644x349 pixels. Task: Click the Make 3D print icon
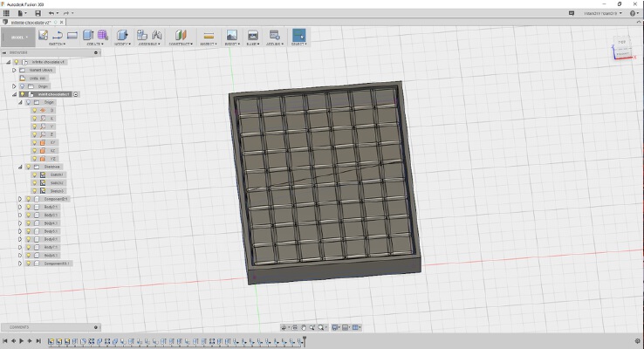coord(253,35)
